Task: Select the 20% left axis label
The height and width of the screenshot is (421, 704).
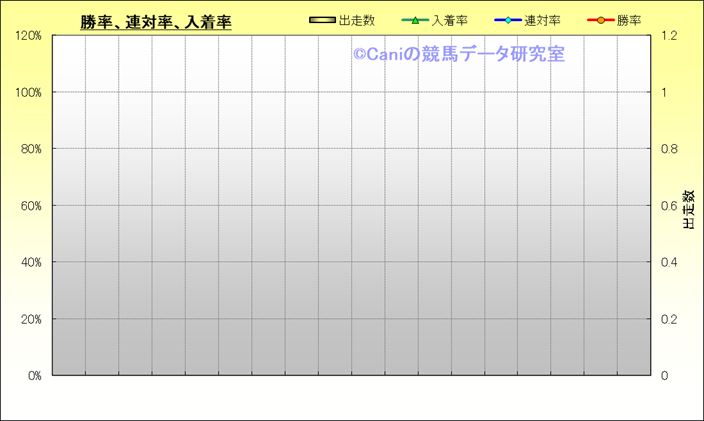Action: (31, 319)
